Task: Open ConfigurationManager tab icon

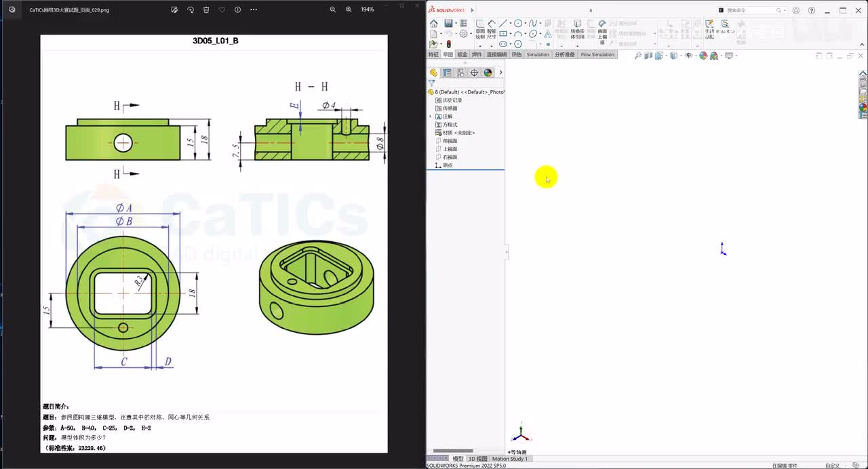Action: (x=461, y=73)
